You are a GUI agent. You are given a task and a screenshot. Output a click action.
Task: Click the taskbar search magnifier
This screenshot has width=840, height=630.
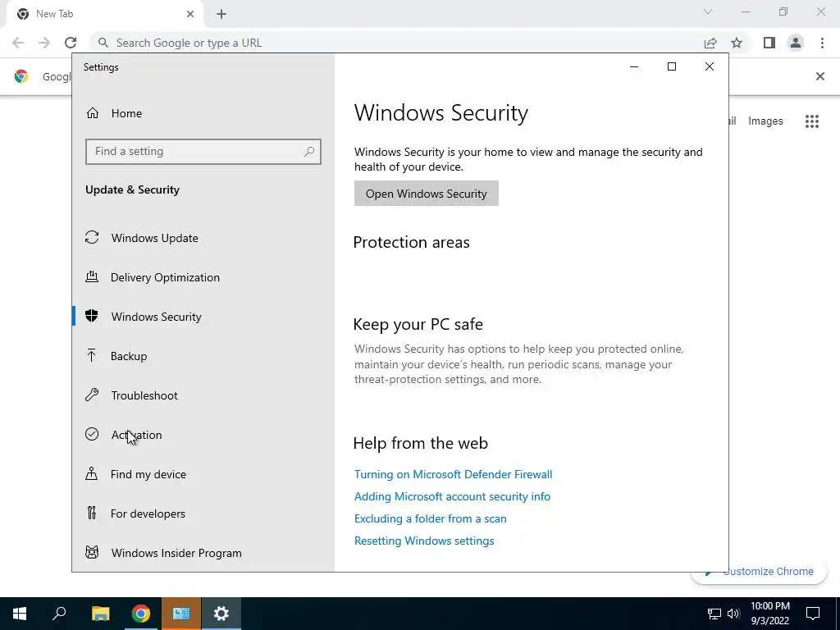59,614
